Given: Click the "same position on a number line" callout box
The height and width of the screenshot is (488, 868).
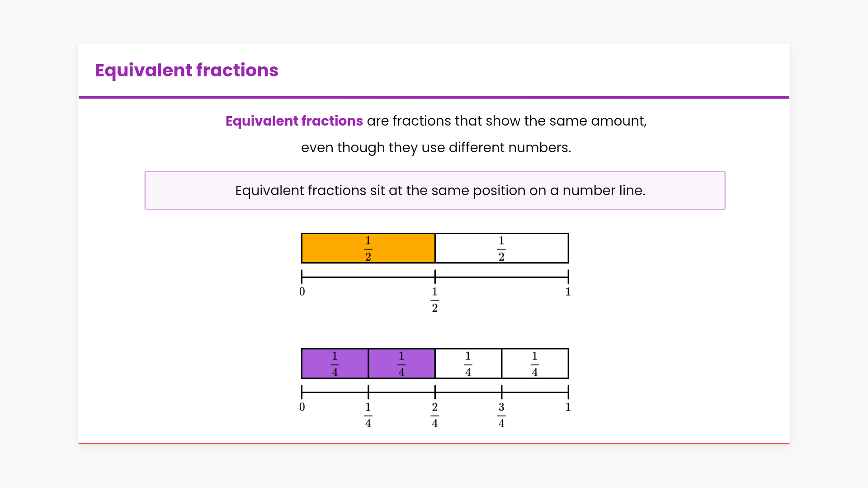Looking at the screenshot, I should pos(434,190).
